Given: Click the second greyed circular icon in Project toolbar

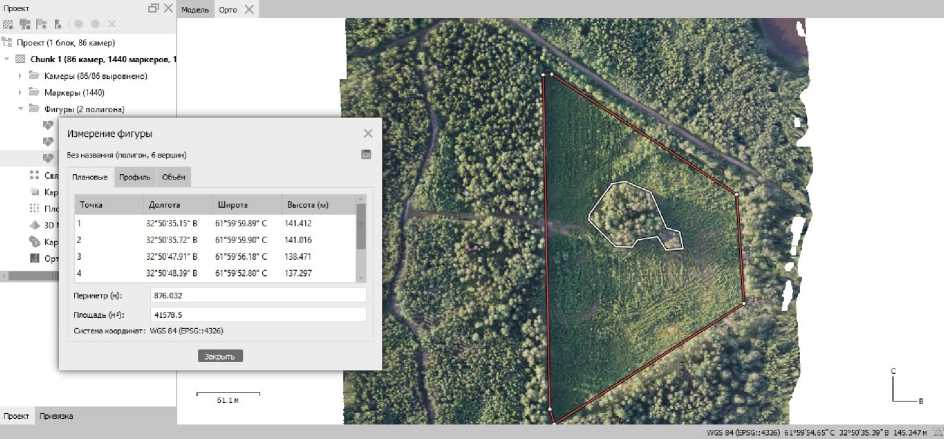Looking at the screenshot, I should 95,25.
